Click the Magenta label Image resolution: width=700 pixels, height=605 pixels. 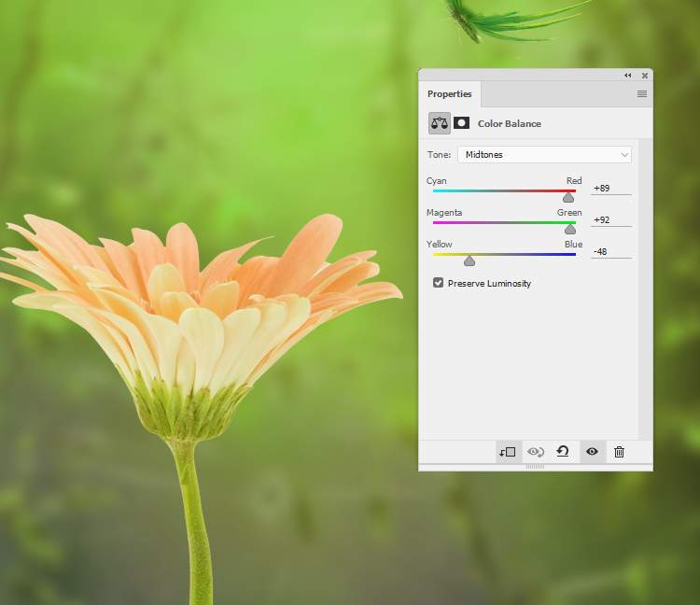(x=444, y=213)
